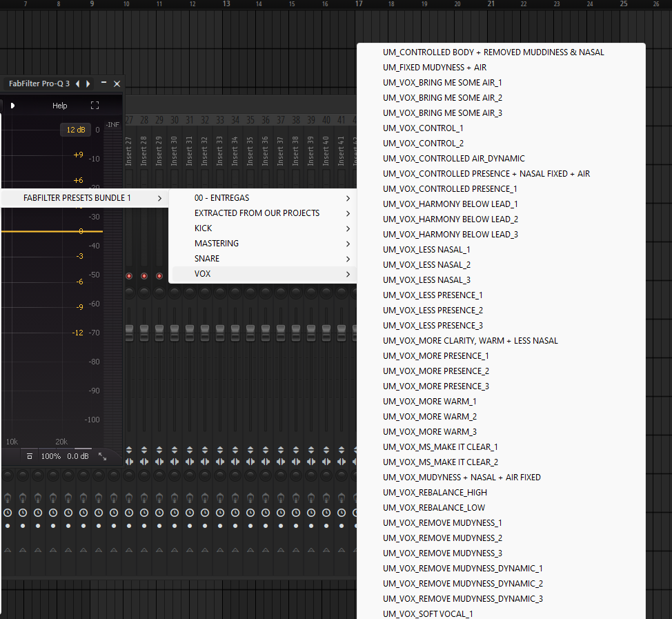The width and height of the screenshot is (672, 619).
Task: Swap stereo channels on Insert 29
Action: click(x=159, y=462)
